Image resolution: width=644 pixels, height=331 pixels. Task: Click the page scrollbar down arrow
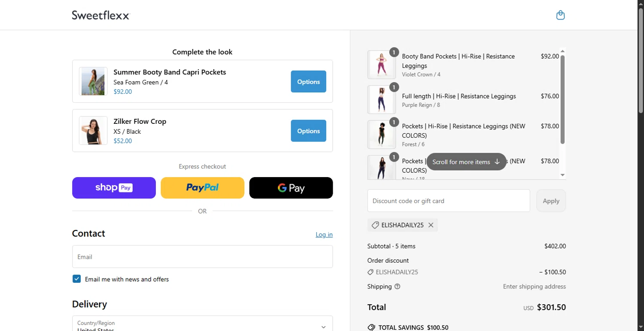(641, 328)
